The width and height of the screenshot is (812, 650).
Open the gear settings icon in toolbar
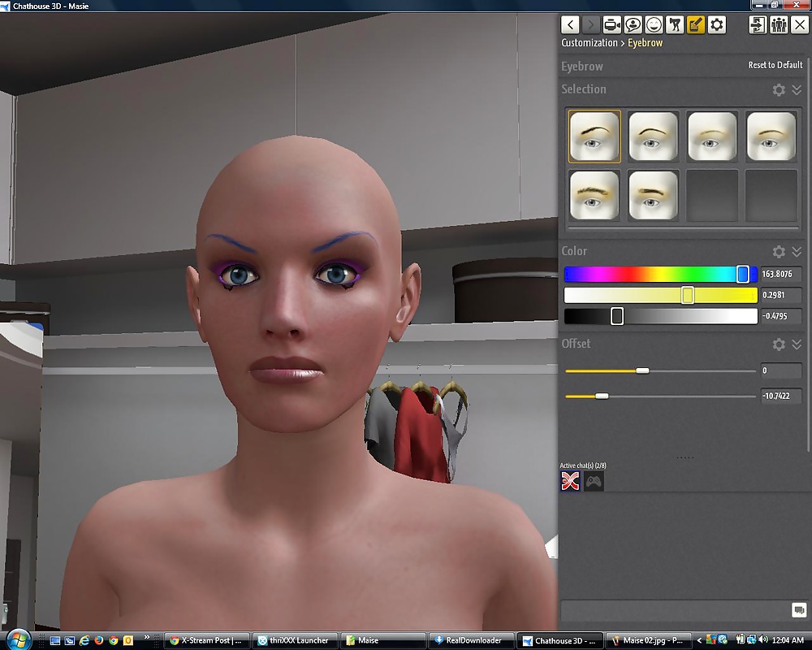pos(717,25)
